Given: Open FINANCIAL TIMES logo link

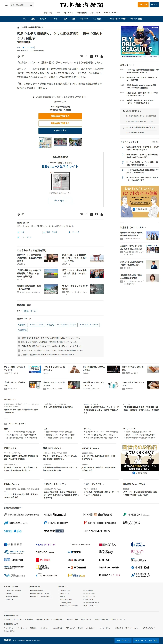Looking at the screenshot, I should click(x=96, y=531).
